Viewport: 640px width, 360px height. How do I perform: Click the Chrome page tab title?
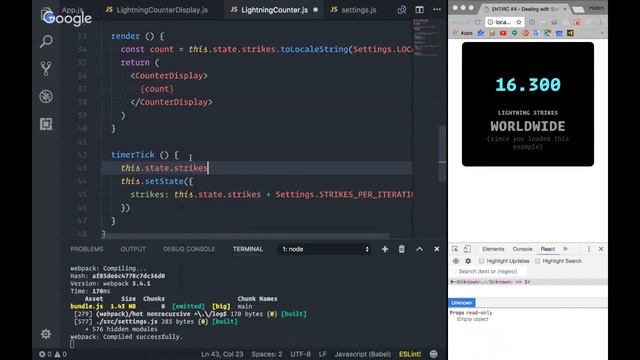click(524, 9)
